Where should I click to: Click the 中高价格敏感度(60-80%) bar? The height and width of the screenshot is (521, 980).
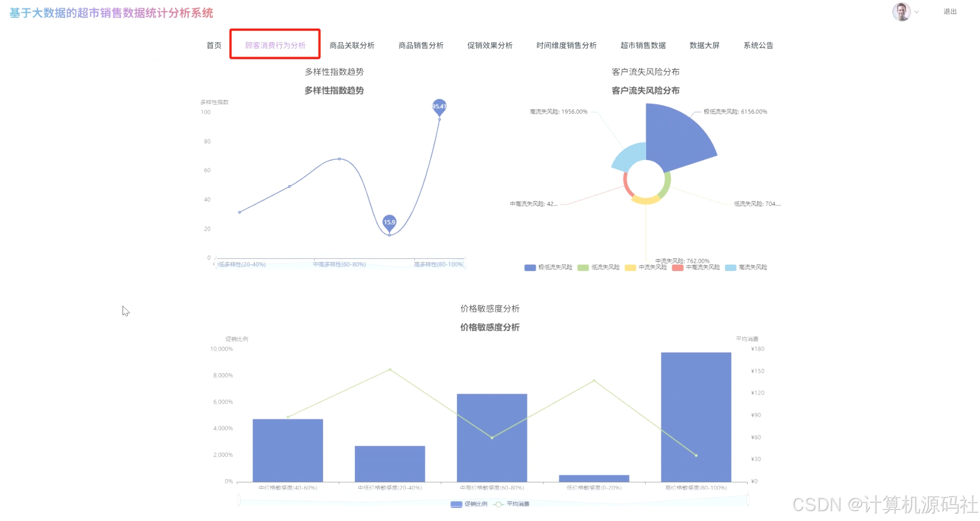coord(492,438)
